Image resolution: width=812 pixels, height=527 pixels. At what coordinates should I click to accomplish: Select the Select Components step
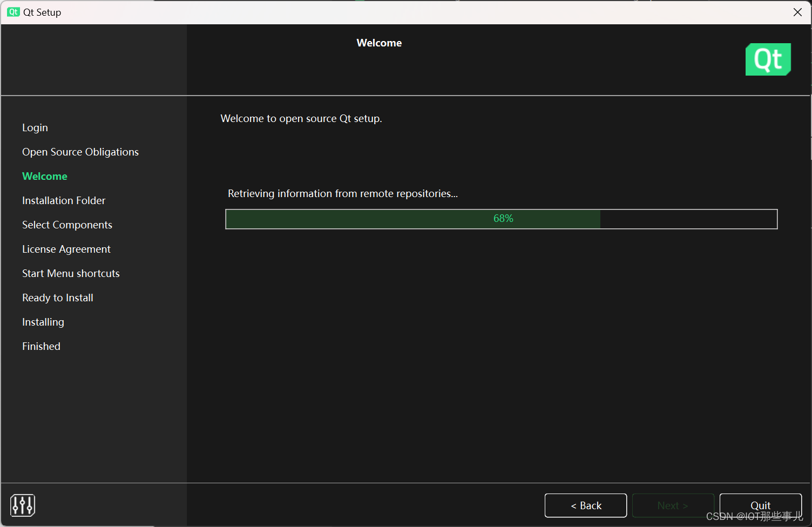tap(67, 225)
